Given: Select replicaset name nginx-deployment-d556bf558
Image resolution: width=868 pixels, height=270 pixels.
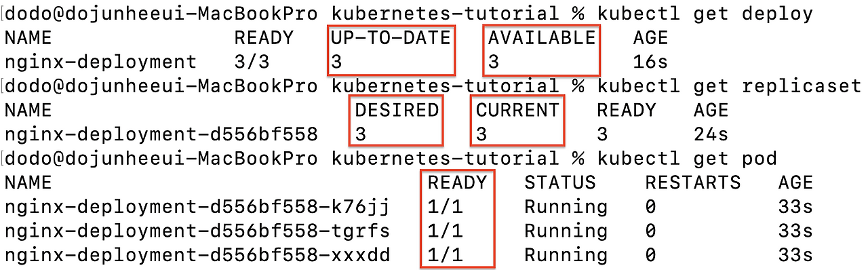Looking at the screenshot, I should point(161,134).
